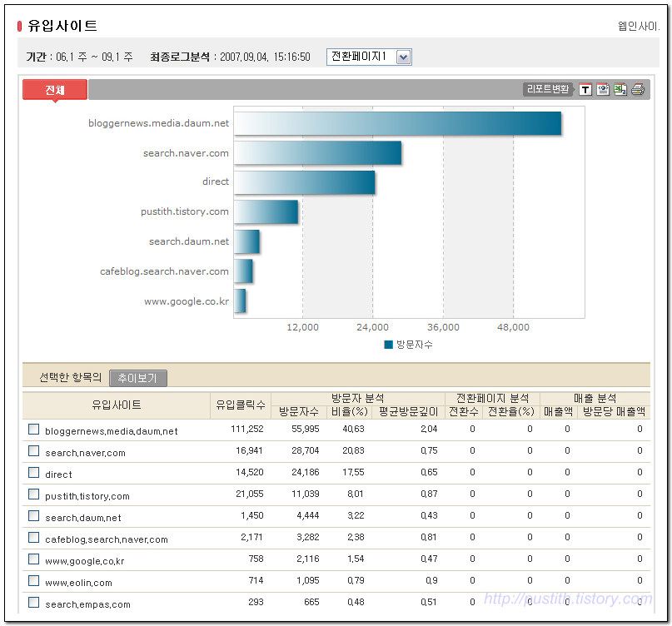The image size is (672, 626).
Task: Click search.empas.com in the table
Action: [88, 604]
